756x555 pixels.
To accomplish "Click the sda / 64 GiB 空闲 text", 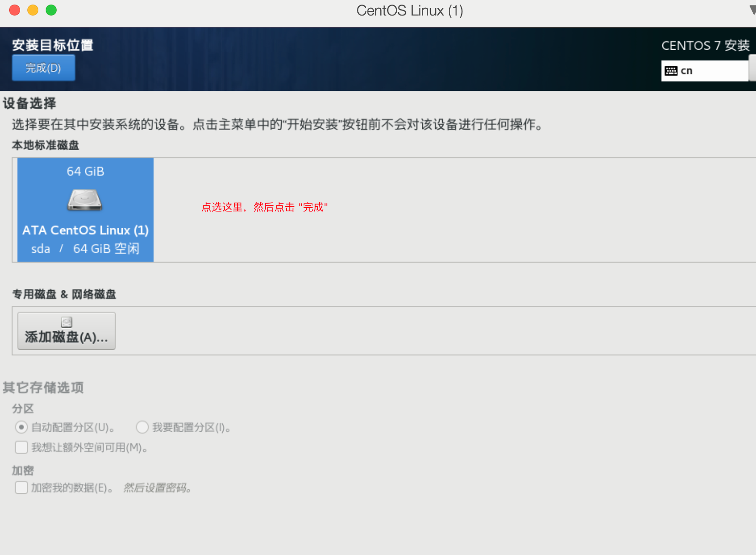I will tap(85, 249).
